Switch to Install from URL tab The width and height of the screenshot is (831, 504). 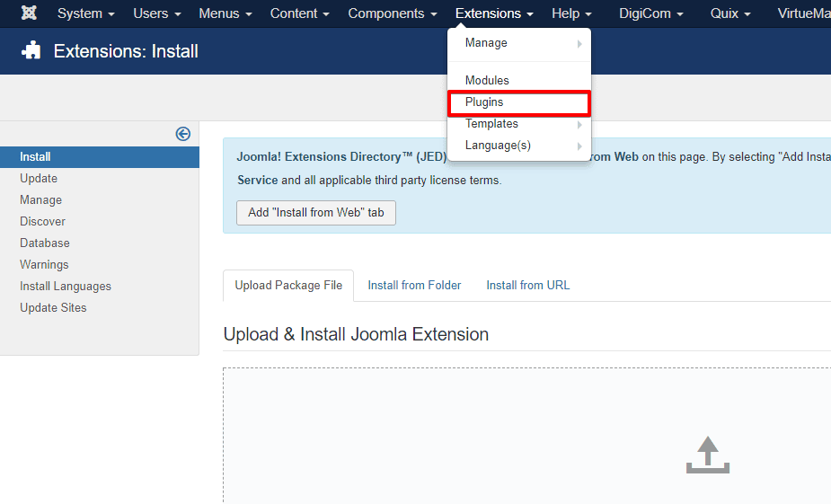527,285
